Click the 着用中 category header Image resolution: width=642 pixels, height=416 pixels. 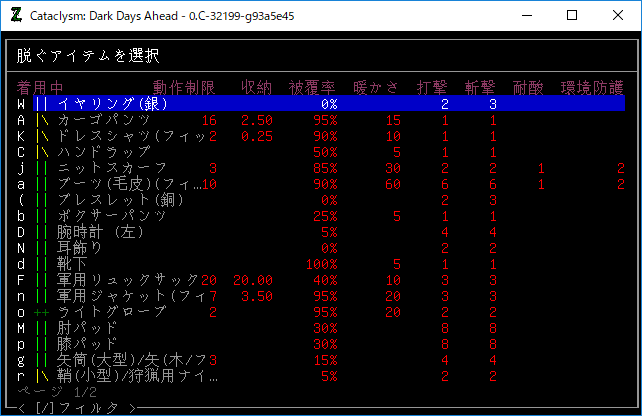(40, 88)
